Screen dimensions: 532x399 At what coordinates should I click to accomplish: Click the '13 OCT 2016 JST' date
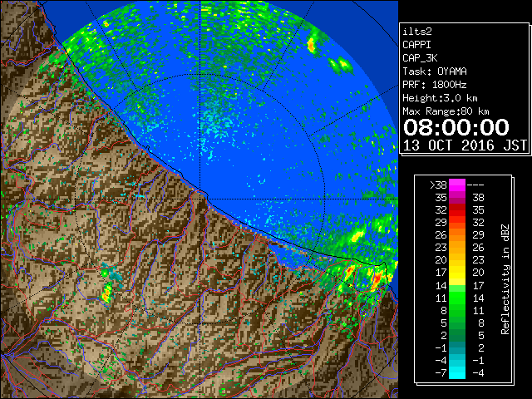[x=465, y=145]
